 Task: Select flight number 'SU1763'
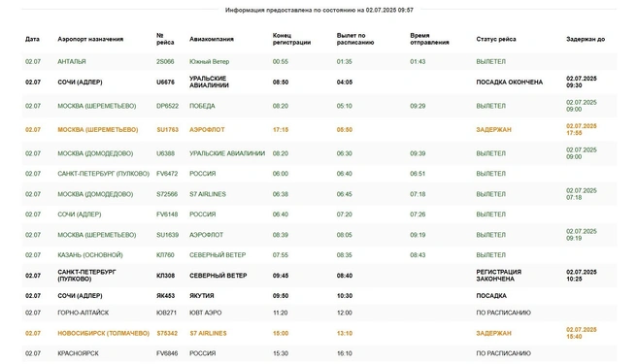coord(167,130)
